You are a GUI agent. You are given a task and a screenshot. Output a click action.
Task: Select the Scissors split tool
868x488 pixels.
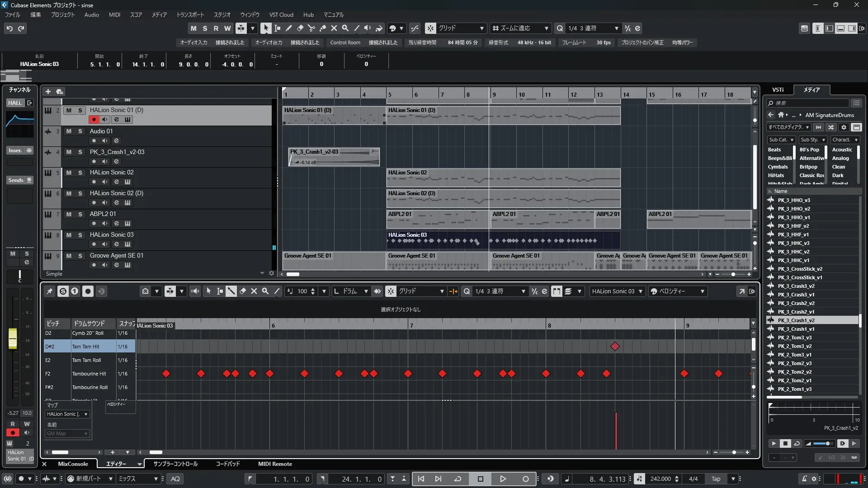(311, 28)
